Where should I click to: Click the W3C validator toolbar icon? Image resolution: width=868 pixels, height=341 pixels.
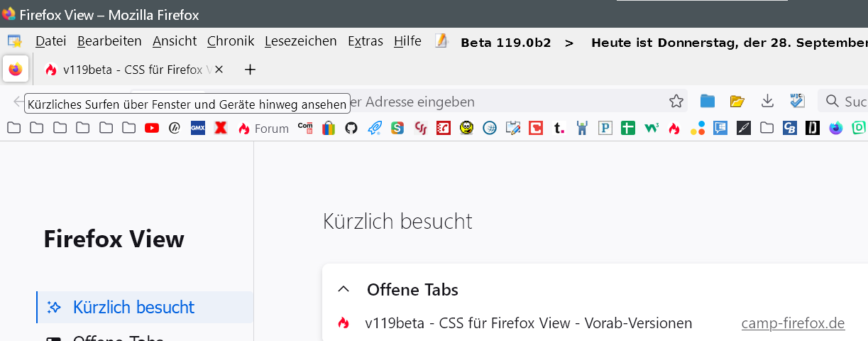coord(797,102)
